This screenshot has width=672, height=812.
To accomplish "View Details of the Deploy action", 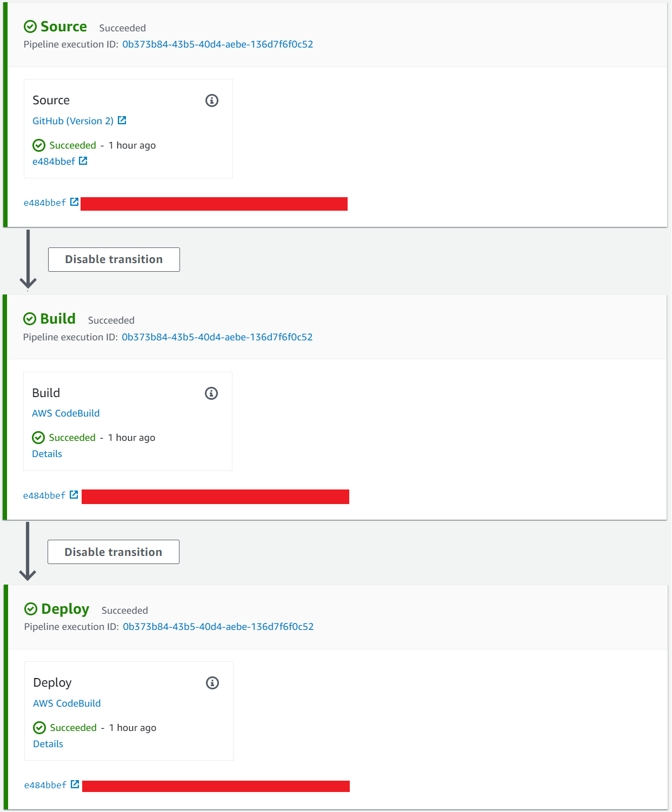I will click(x=48, y=743).
